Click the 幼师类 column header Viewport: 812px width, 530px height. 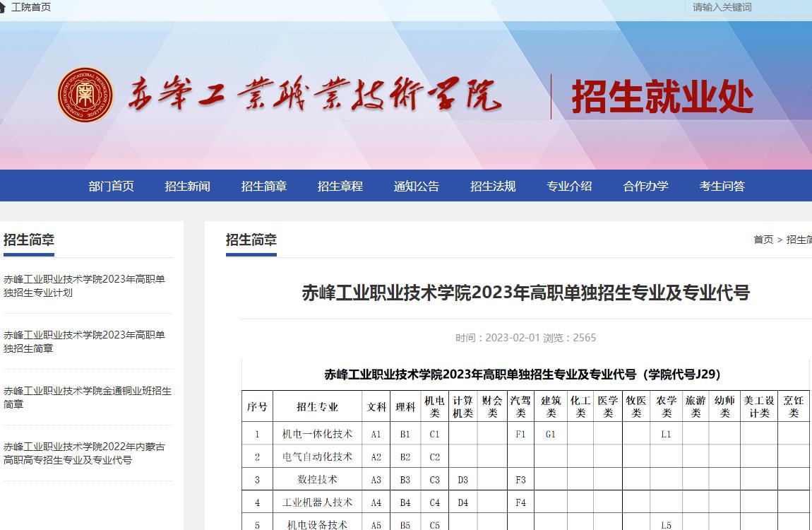pyautogui.click(x=724, y=407)
